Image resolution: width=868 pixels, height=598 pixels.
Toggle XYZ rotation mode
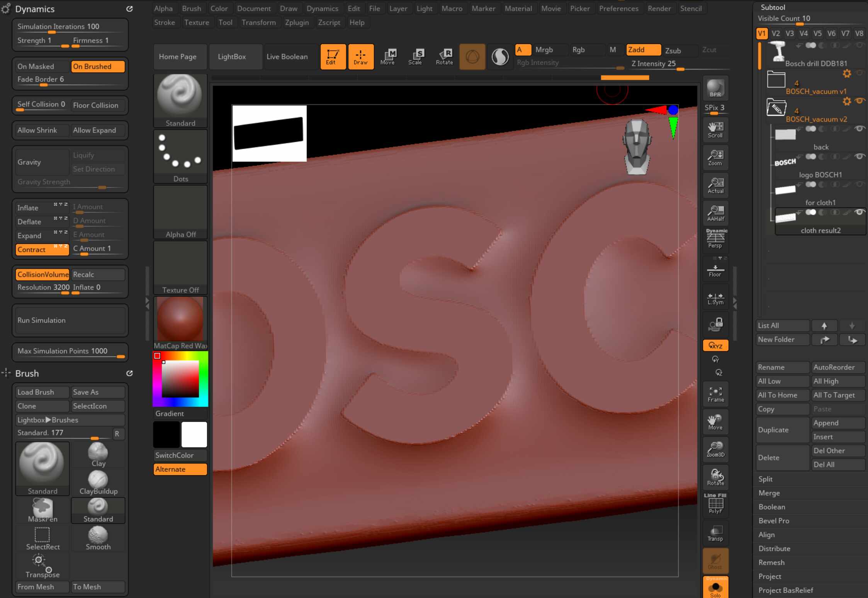tap(715, 346)
